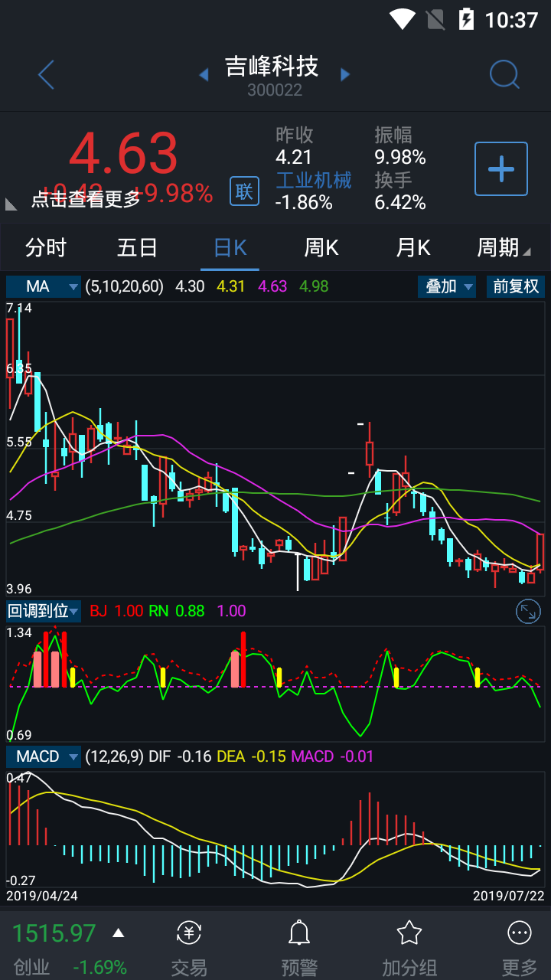Tap the 2019/07/22 end date label

click(509, 895)
